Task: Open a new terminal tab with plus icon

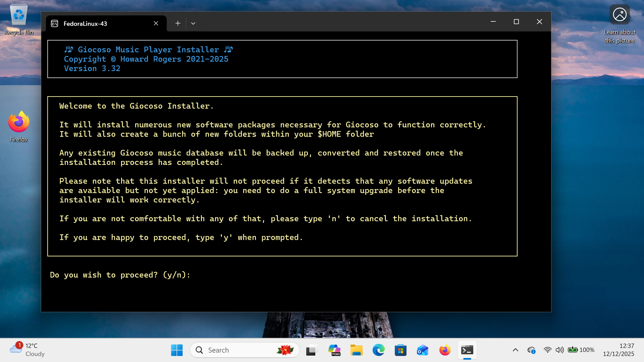Action: 178,23
